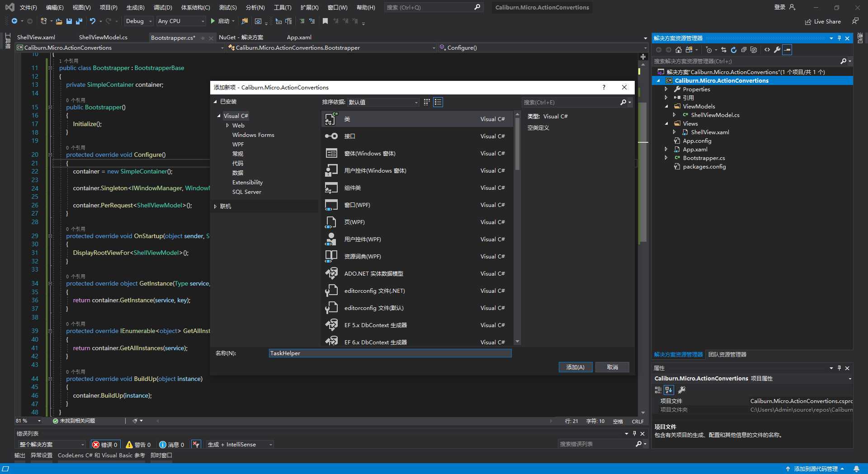The height and width of the screenshot is (474, 868).
Task: Collapse the ViewModels folder in Solution Explorer
Action: [666, 107]
